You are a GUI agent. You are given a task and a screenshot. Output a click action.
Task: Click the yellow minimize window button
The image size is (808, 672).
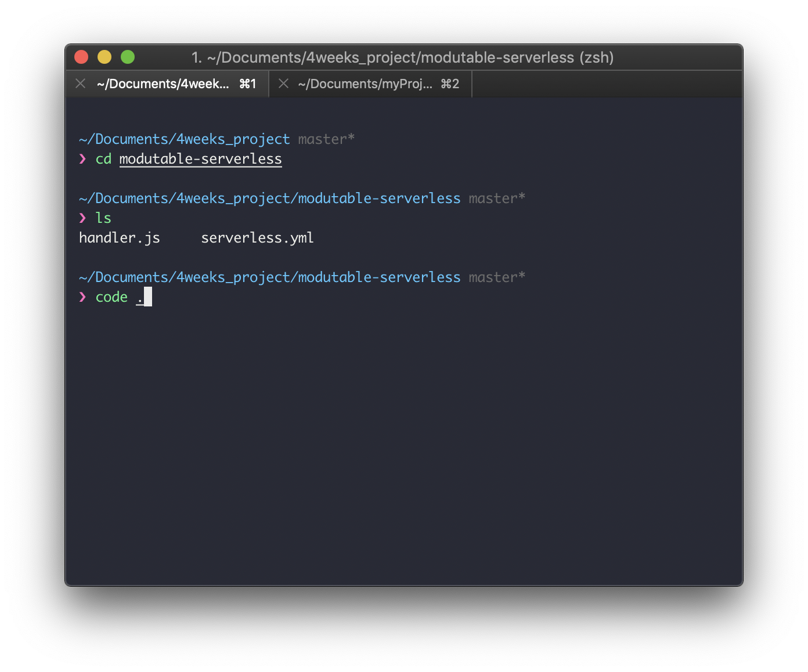tap(104, 57)
